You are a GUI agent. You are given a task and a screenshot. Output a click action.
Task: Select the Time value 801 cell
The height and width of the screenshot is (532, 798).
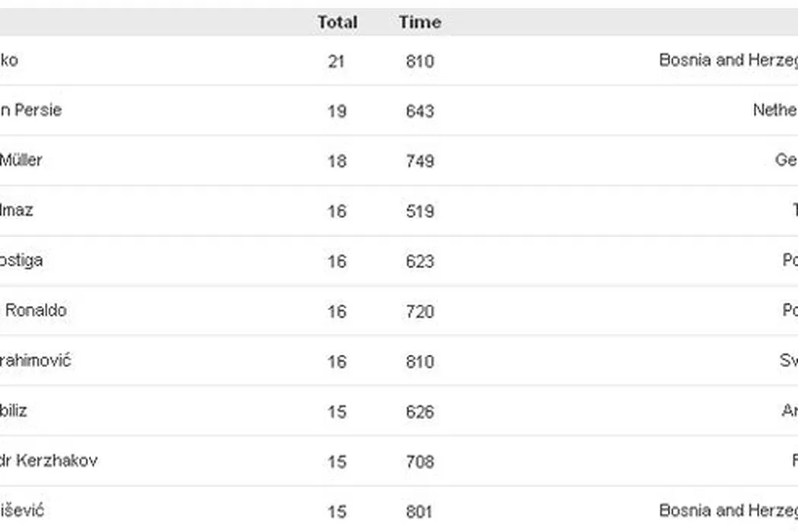tap(419, 511)
